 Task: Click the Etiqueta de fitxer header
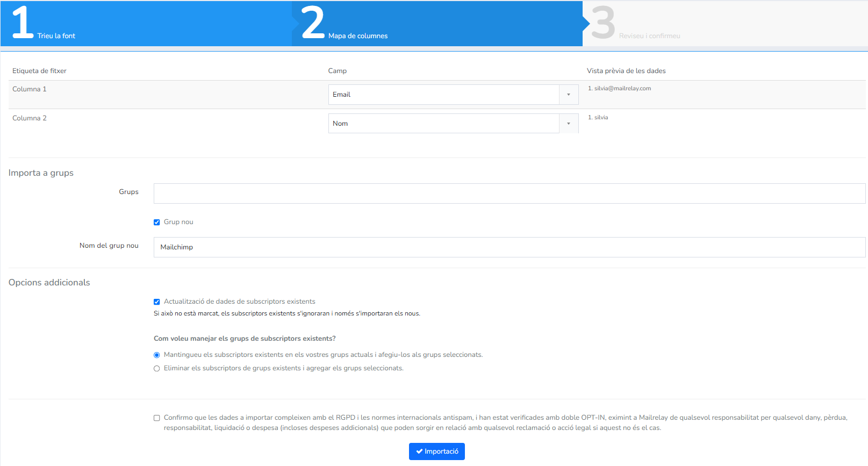pos(39,71)
